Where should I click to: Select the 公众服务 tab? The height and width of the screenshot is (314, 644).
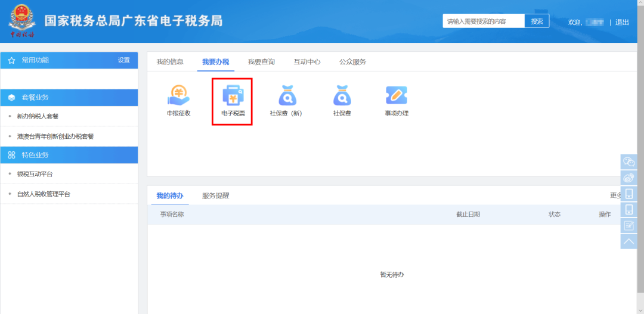[352, 62]
